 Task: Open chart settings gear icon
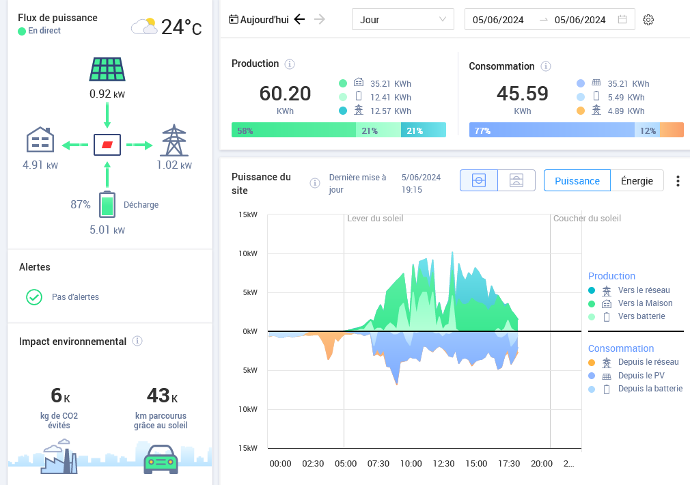point(648,20)
